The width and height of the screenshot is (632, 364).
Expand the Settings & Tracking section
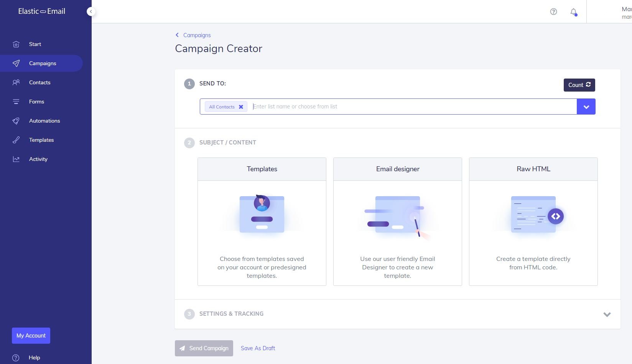tap(607, 314)
